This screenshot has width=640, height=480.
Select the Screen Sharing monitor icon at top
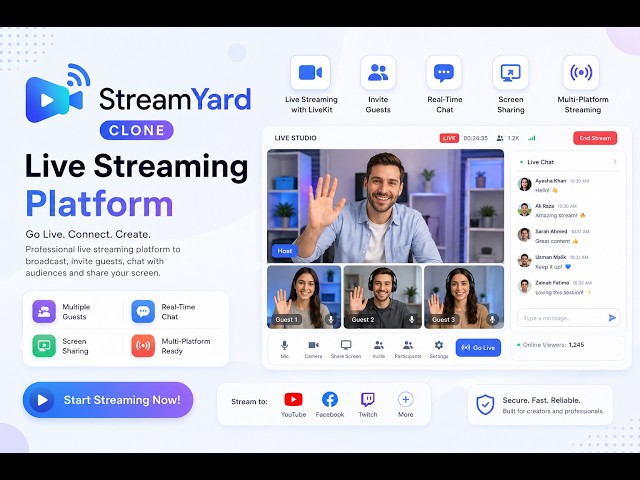510,73
